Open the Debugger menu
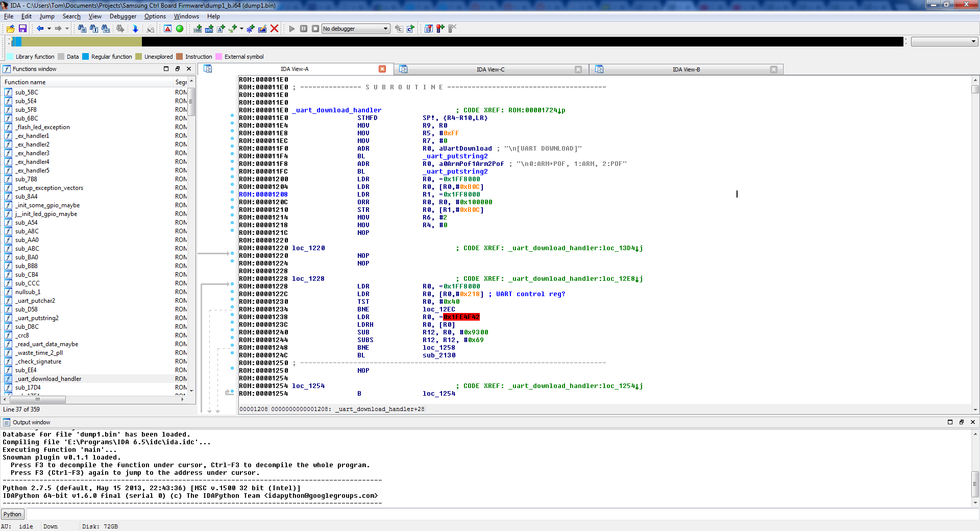This screenshot has width=980, height=531. 123,16
